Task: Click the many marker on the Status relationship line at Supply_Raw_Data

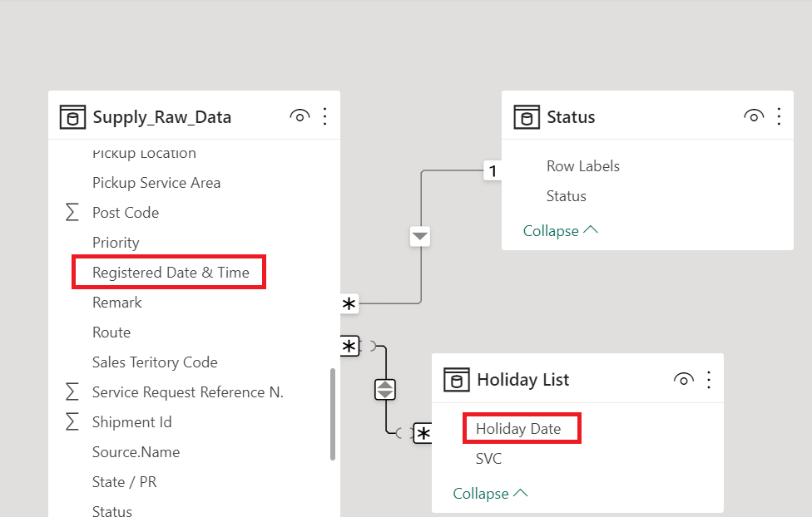Action: 349,303
